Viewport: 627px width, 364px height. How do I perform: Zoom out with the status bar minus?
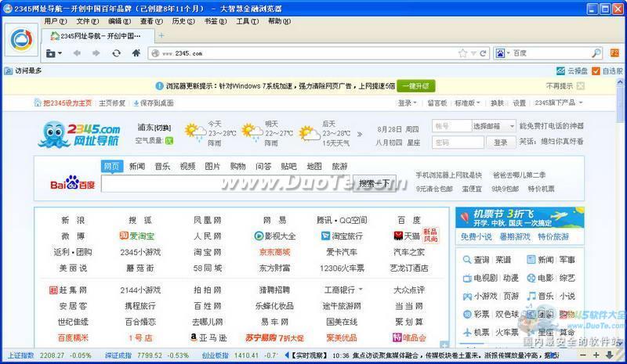(583, 355)
